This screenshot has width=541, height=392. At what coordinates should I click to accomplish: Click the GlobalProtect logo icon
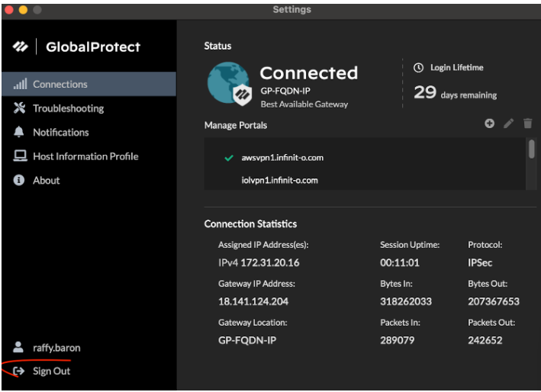pos(21,47)
